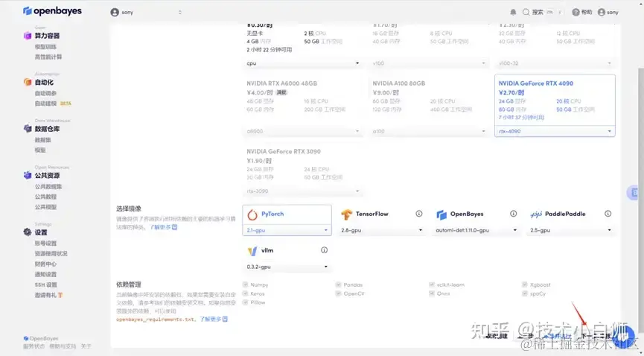Open SSH 设置 in the sidebar
Viewport: 644px width, 356px height.
[45, 285]
